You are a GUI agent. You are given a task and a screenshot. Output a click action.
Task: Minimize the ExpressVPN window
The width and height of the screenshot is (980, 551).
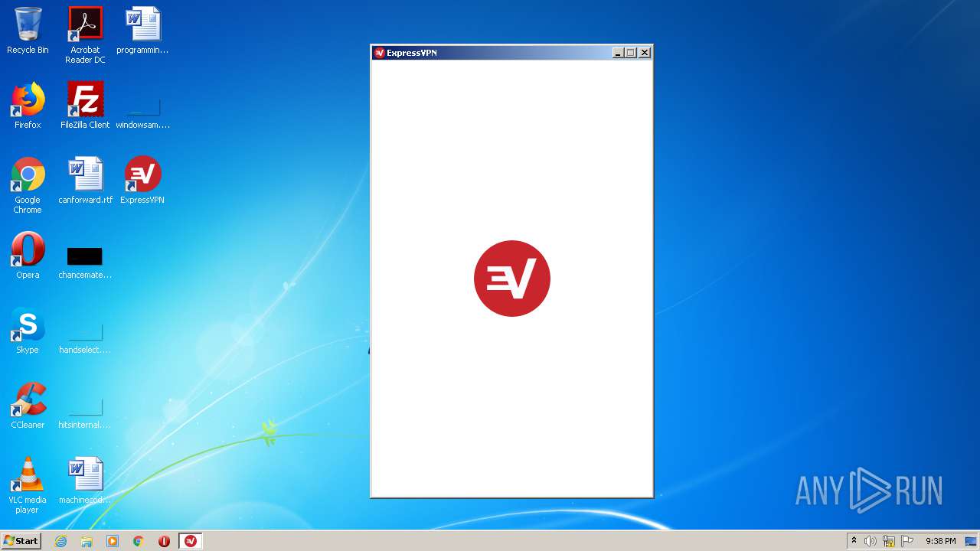[618, 53]
